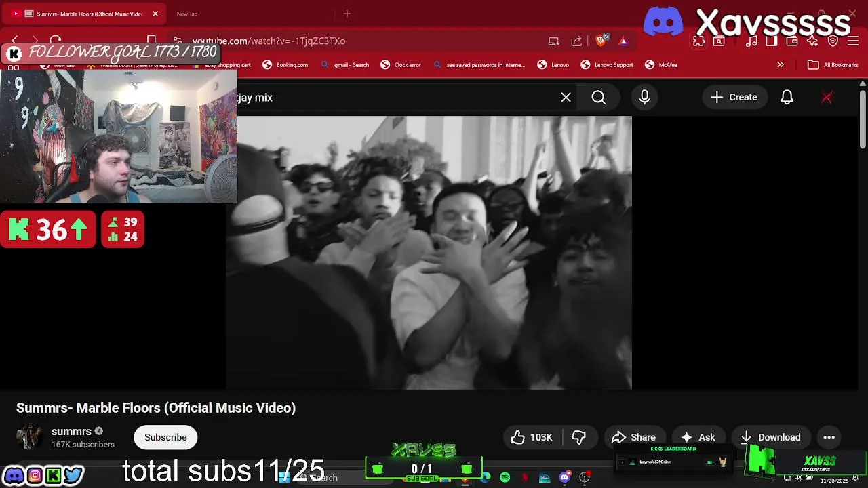Like the Marble Floors video
Viewport: 868px width, 488px height.
point(532,437)
